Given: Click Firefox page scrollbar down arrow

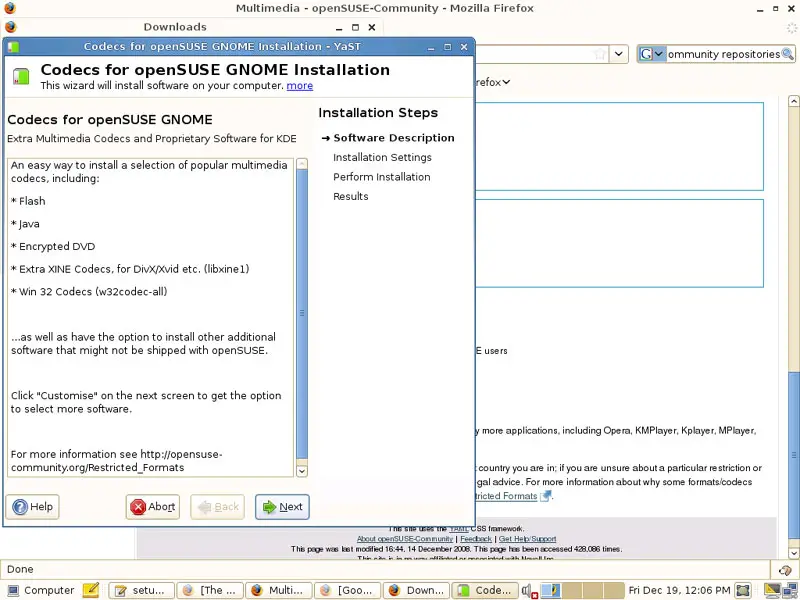Looking at the screenshot, I should click(793, 553).
